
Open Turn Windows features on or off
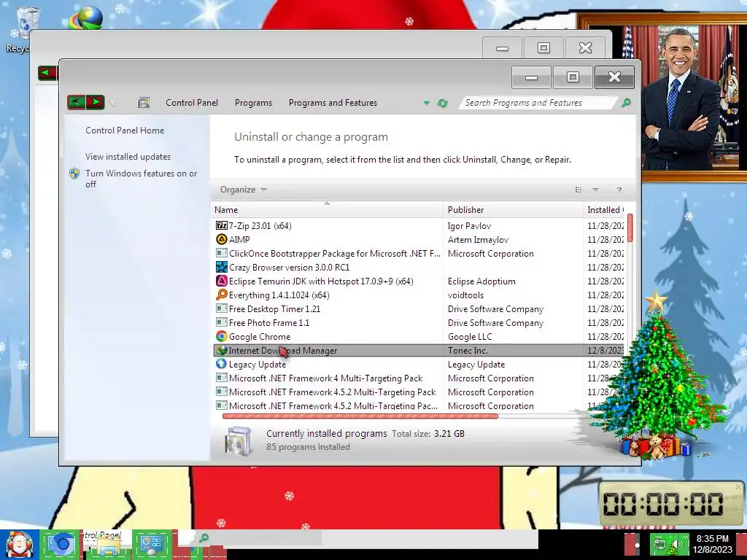[x=141, y=179]
